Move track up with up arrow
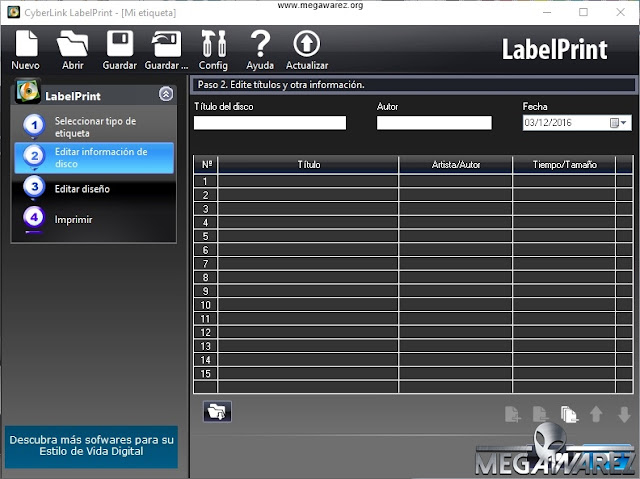This screenshot has width=640, height=479. click(596, 415)
